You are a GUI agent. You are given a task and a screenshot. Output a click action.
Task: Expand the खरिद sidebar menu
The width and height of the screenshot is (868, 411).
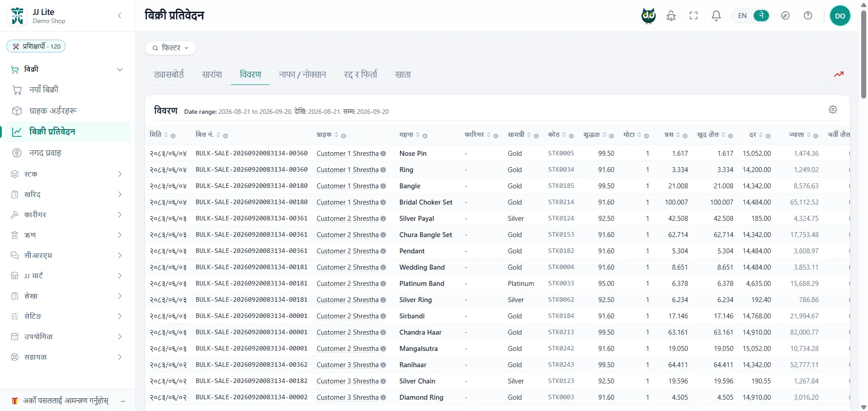click(x=66, y=194)
